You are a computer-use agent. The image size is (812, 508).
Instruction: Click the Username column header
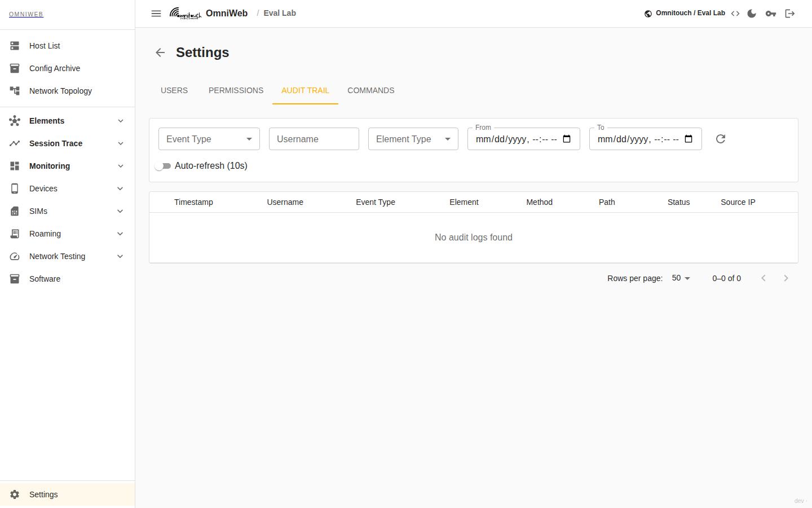pos(285,202)
